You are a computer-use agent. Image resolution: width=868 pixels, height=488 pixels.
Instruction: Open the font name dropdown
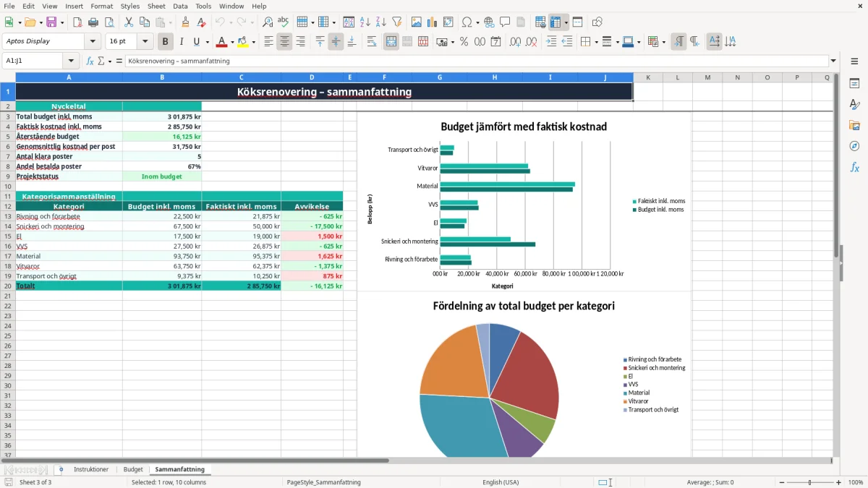93,42
